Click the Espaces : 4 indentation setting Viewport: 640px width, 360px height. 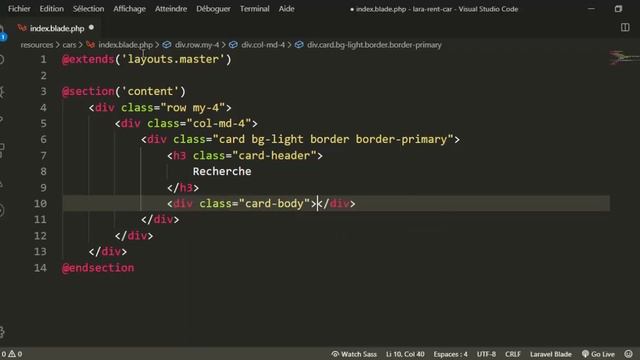point(450,354)
